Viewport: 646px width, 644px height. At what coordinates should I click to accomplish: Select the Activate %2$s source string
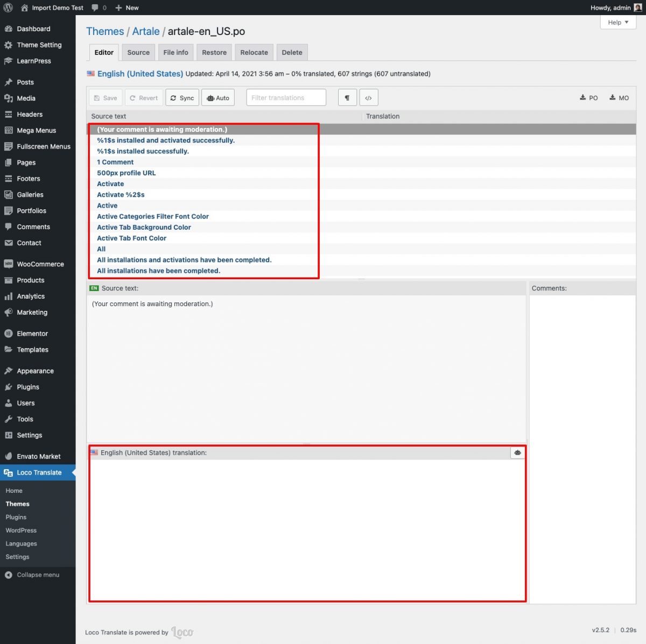pyautogui.click(x=121, y=194)
